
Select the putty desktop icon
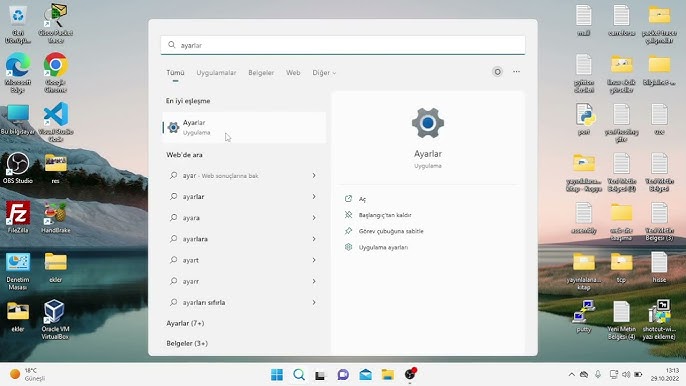click(584, 316)
